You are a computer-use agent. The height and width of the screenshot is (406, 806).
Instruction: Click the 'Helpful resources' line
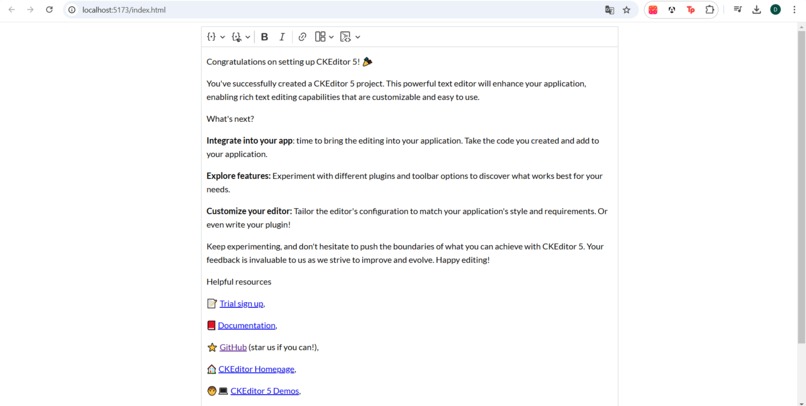pos(239,282)
